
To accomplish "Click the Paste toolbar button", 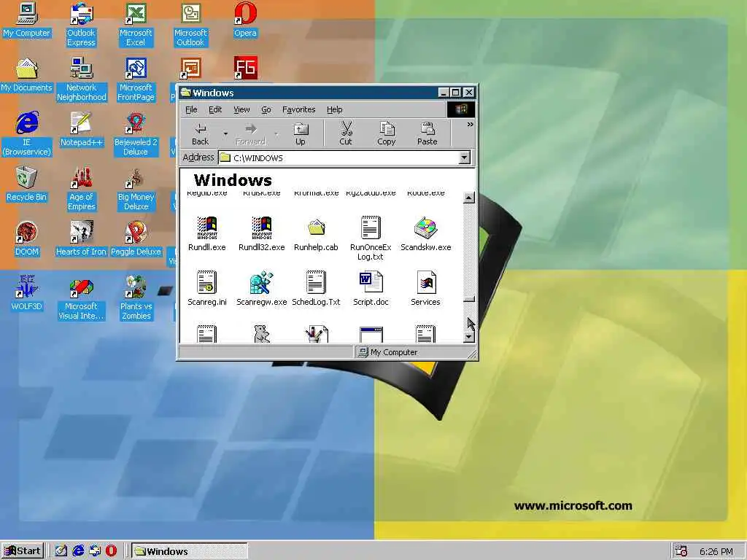I will tap(427, 133).
